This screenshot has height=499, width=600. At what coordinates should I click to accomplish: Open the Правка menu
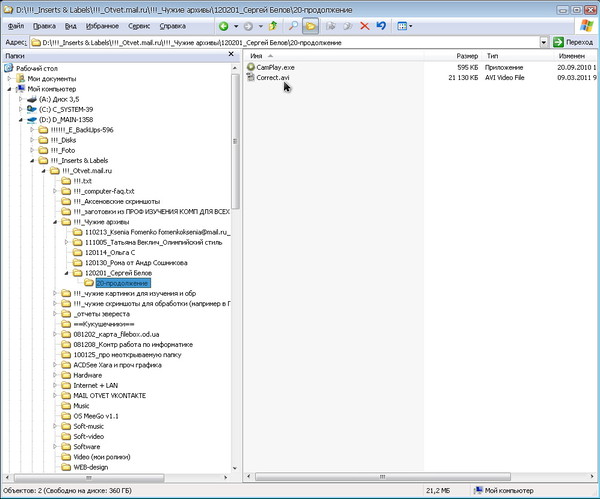(x=44, y=26)
